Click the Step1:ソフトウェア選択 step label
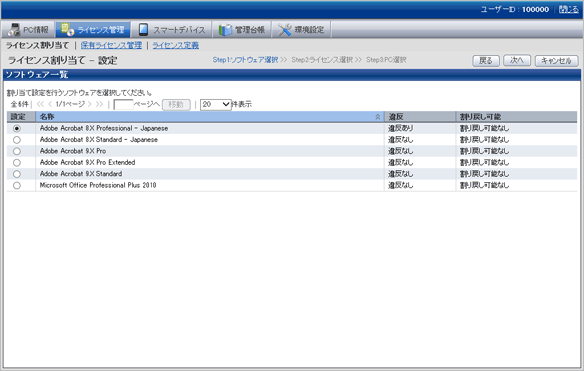The image size is (584, 371). [x=245, y=60]
